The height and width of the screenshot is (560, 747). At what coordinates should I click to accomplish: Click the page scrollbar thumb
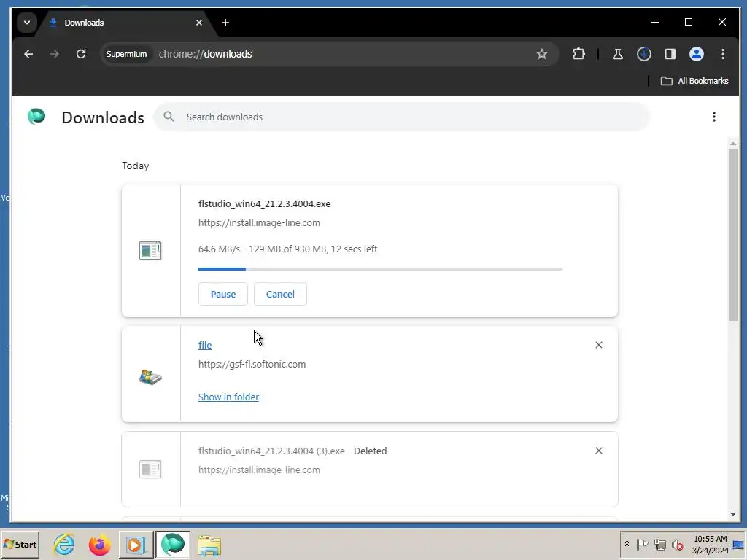pos(732,234)
